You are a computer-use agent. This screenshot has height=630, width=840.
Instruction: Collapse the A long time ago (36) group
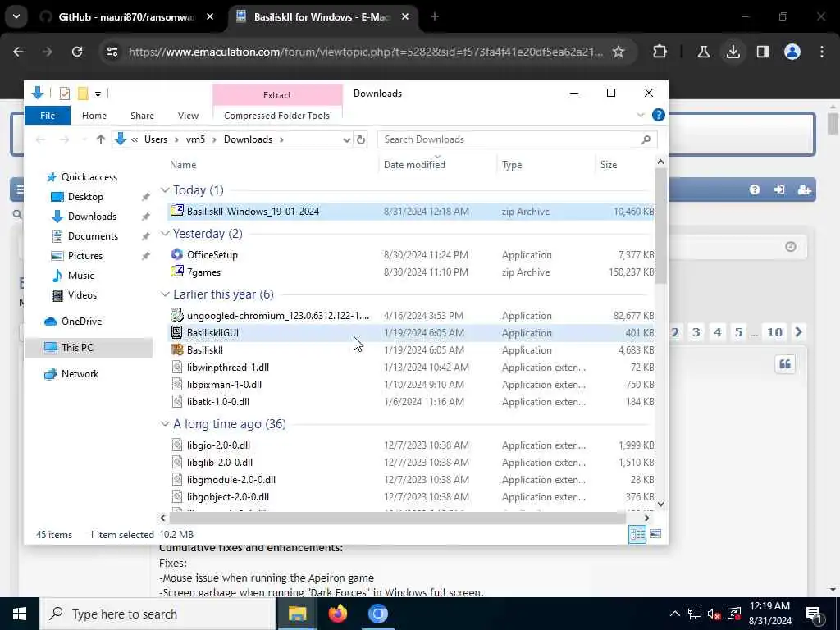tap(165, 424)
